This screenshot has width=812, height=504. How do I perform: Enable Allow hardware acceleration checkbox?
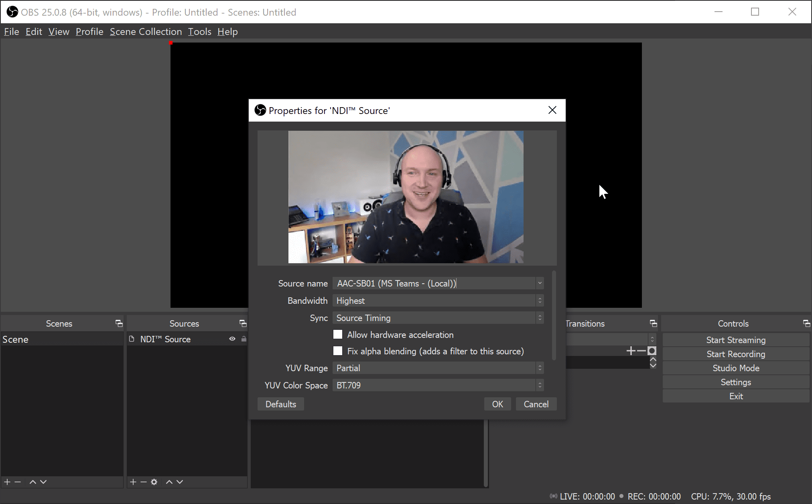(338, 334)
